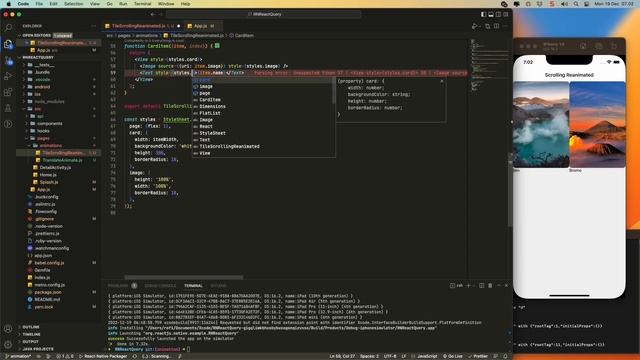The width and height of the screenshot is (640, 360).
Task: Open the Source Control view icon
Action: pyautogui.click(x=8, y=60)
